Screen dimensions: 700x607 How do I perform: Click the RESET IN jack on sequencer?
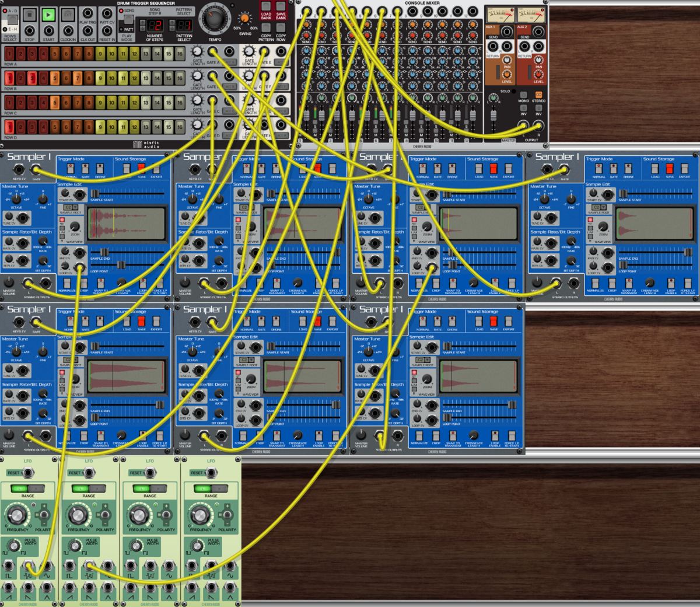click(107, 30)
